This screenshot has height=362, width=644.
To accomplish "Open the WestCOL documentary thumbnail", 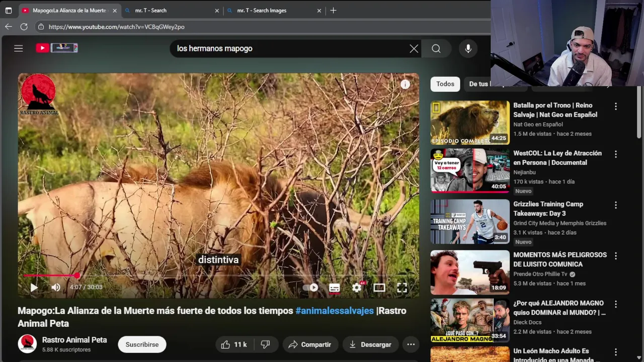I will click(x=470, y=171).
